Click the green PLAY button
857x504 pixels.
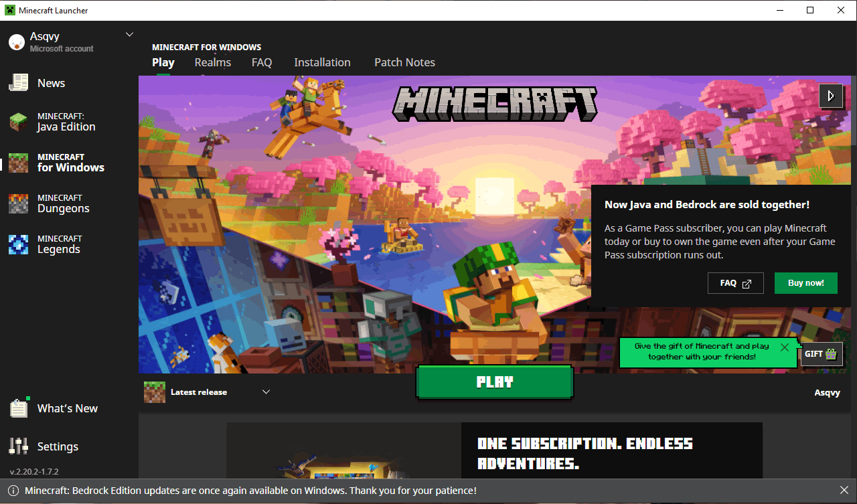pos(495,382)
